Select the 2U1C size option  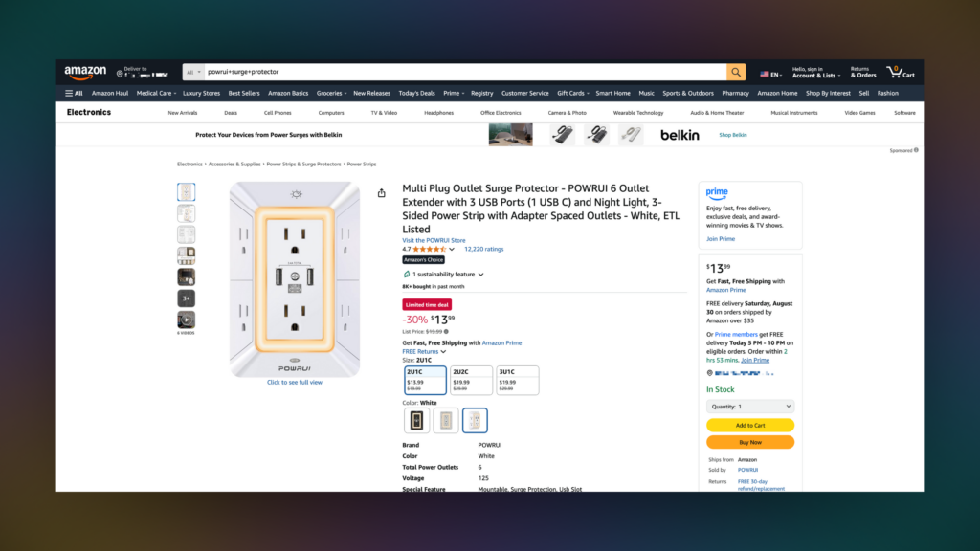click(425, 380)
